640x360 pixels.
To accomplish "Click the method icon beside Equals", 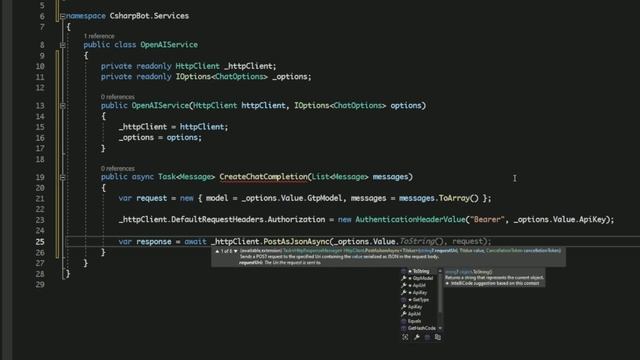I will pos(404,321).
